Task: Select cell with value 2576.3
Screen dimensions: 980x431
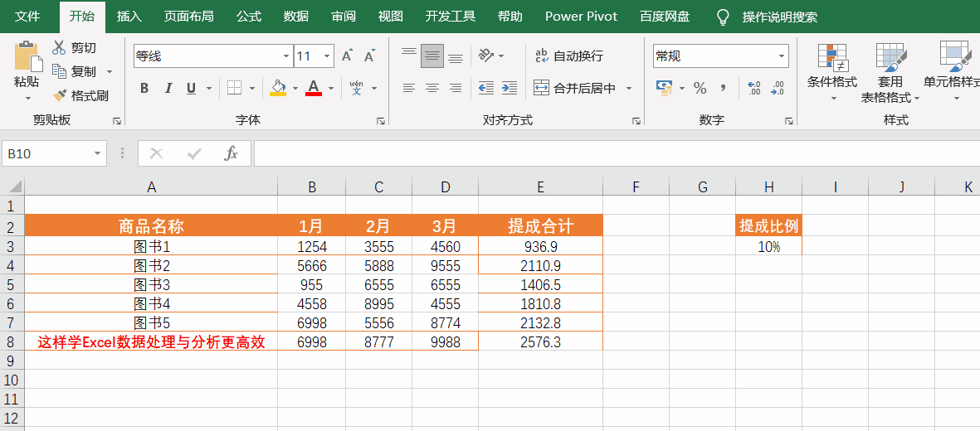Action: 541,341
